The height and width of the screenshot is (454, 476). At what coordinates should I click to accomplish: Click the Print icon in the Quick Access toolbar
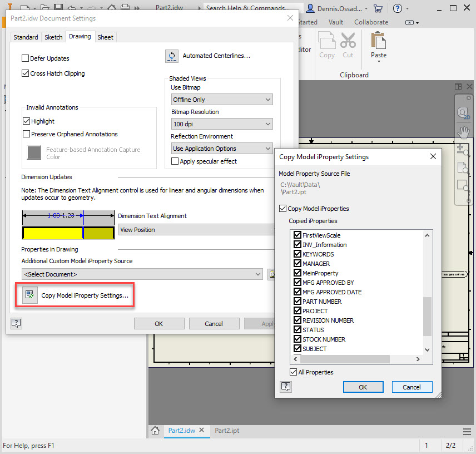click(x=125, y=7)
